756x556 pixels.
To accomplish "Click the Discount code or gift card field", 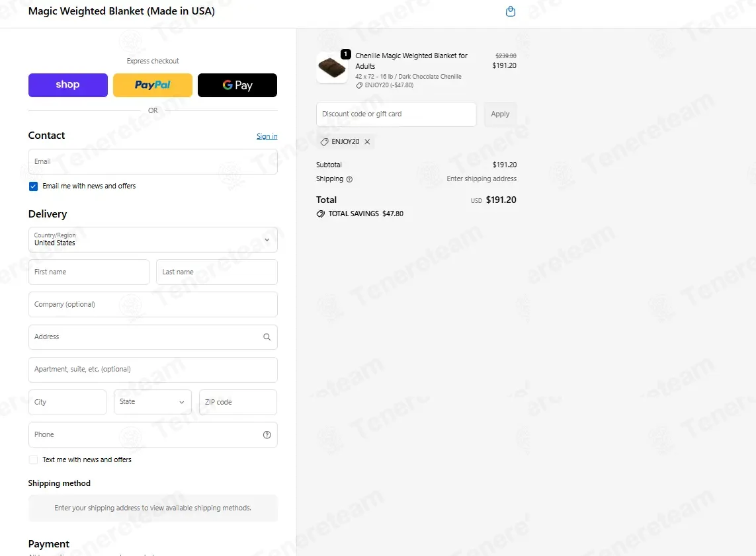I will [x=396, y=114].
